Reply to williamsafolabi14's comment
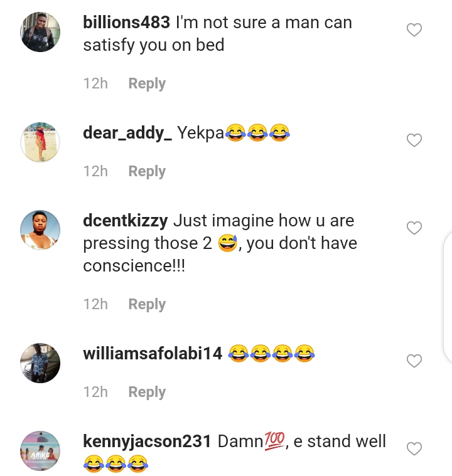452x476 pixels. pyautogui.click(x=147, y=392)
